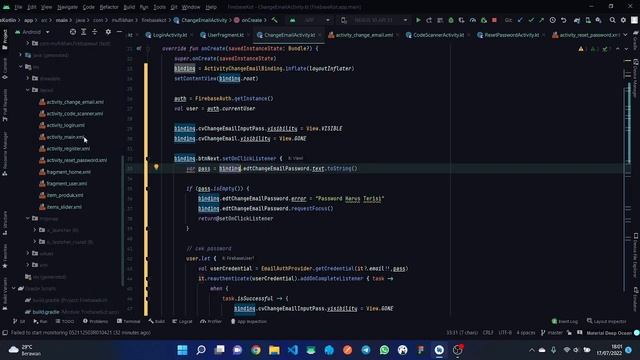This screenshot has width=640, height=360.
Task: Open IDE settings gear in main toolbar
Action: pyautogui.click(x=623, y=20)
